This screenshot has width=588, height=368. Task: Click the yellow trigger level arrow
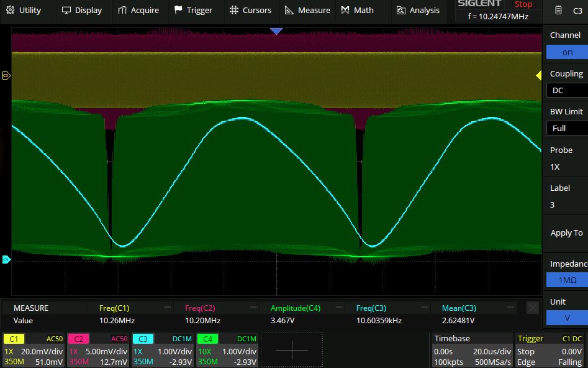pyautogui.click(x=538, y=75)
